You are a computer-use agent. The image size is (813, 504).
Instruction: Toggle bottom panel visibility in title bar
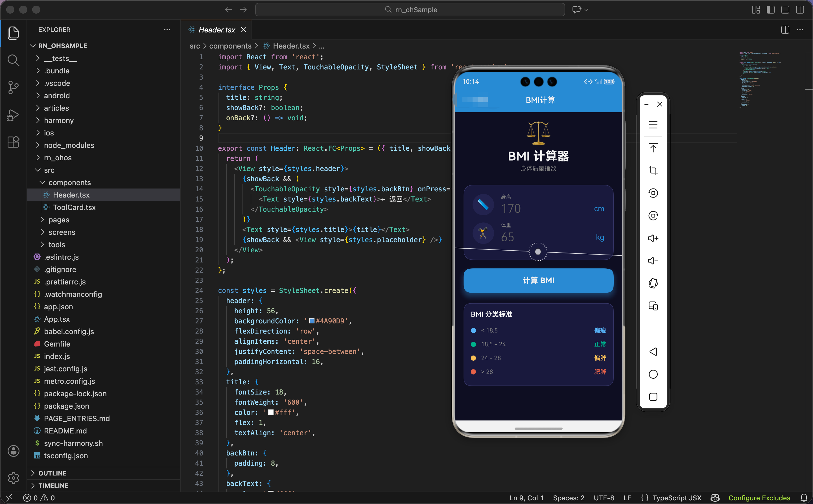click(x=785, y=10)
